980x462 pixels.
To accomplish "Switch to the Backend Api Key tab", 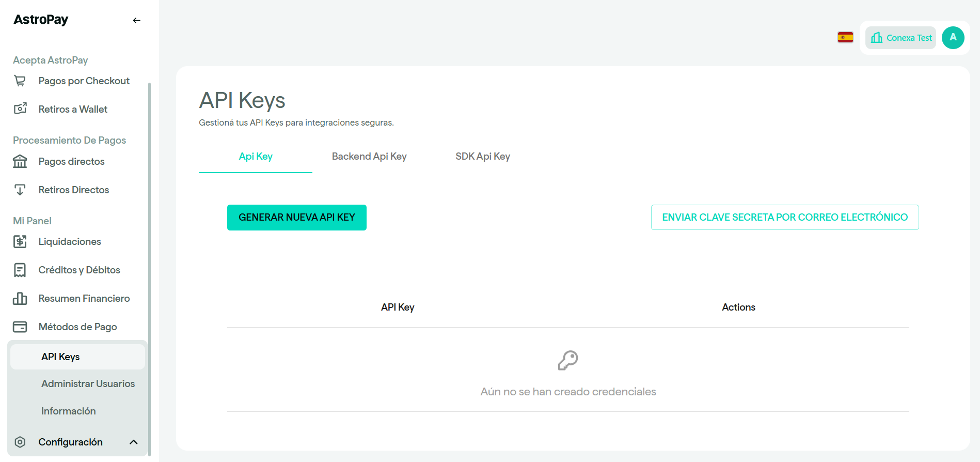I will point(369,157).
